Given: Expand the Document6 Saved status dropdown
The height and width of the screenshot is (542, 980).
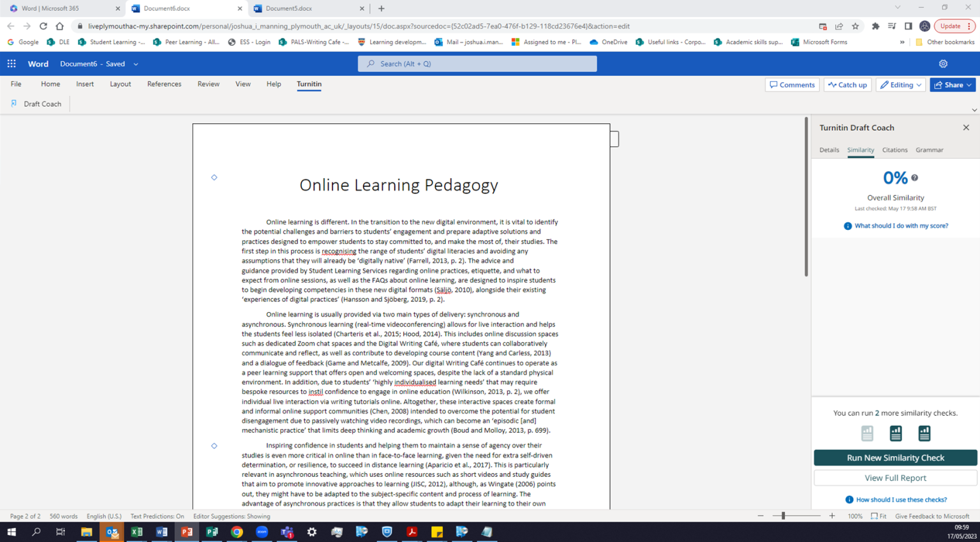Looking at the screenshot, I should pos(135,64).
